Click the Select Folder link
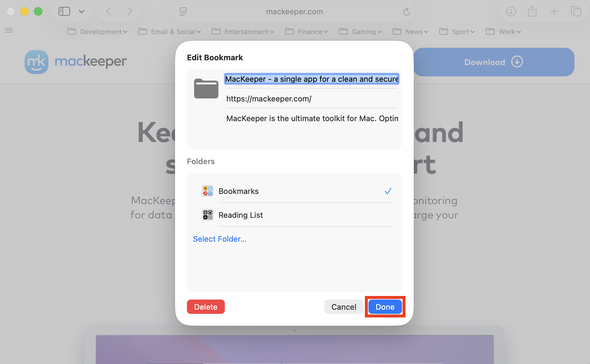 pyautogui.click(x=219, y=239)
